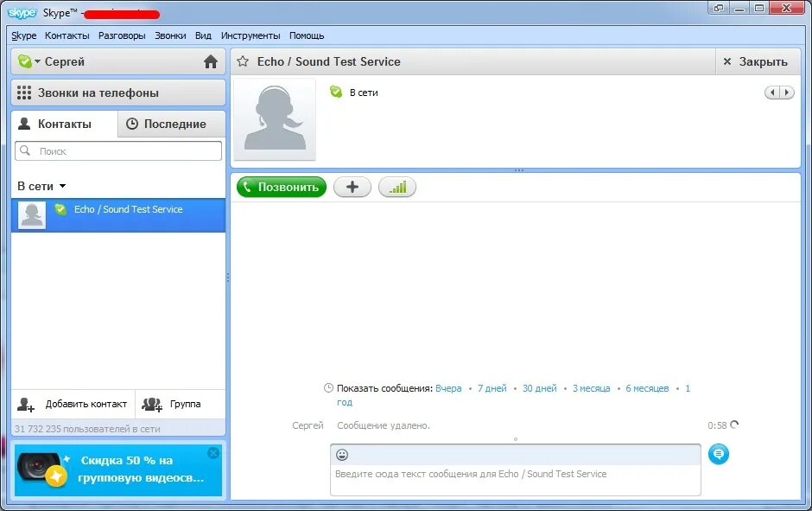Show messages from 6 месяцев

647,388
